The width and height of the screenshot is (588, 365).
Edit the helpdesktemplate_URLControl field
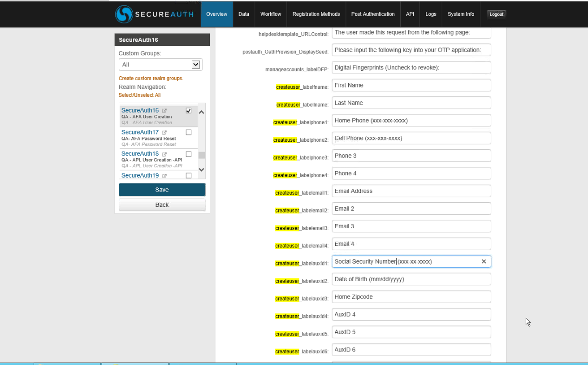click(411, 32)
